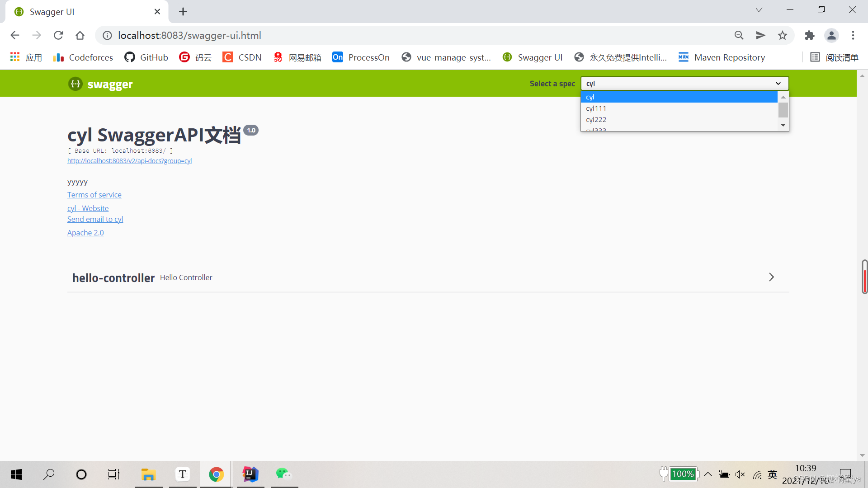Open the Select a spec dropdown
This screenshot has height=488, width=868.
coord(684,84)
